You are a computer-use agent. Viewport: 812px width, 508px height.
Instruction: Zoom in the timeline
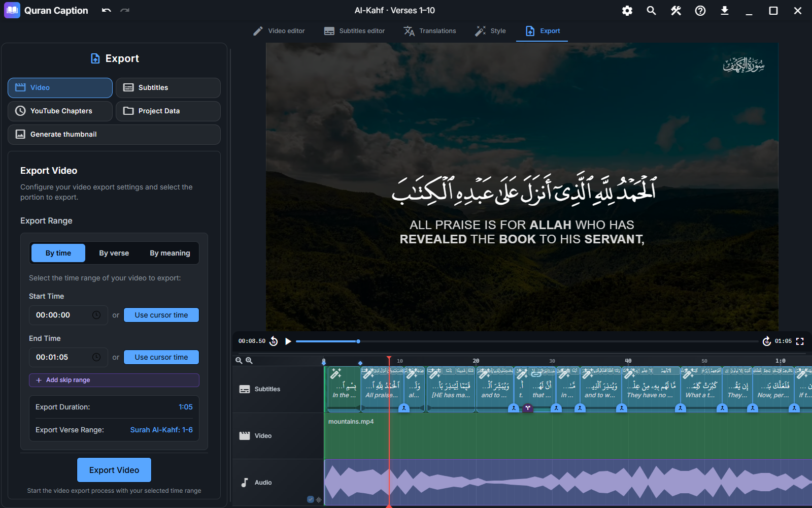[x=249, y=360]
